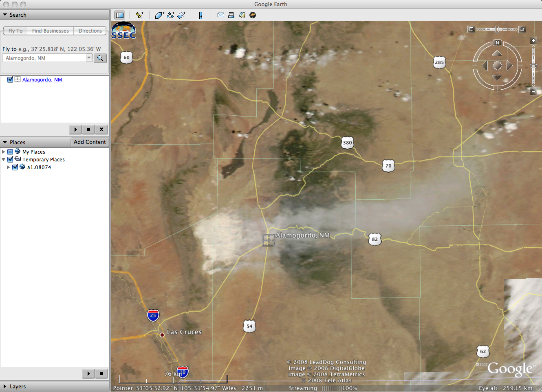The image size is (542, 392).
Task: Play the Places tour
Action: (88, 374)
